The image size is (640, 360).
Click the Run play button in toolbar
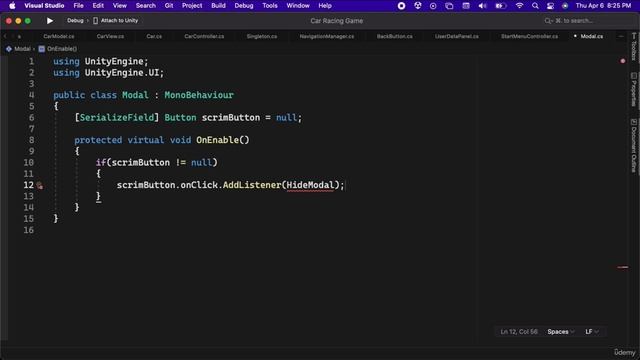tap(50, 21)
